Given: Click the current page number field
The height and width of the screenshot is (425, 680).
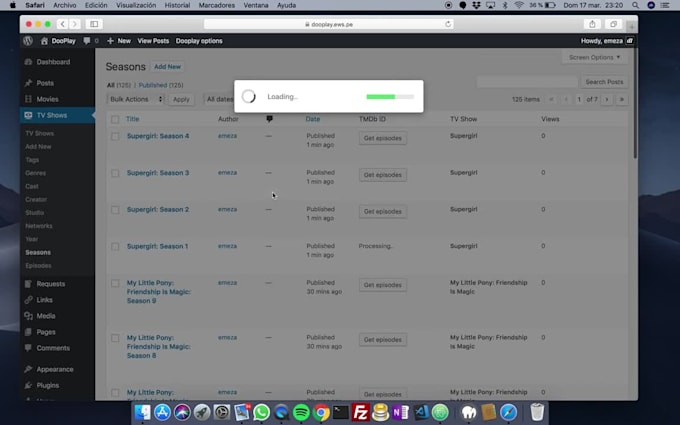Looking at the screenshot, I should coord(579,99).
